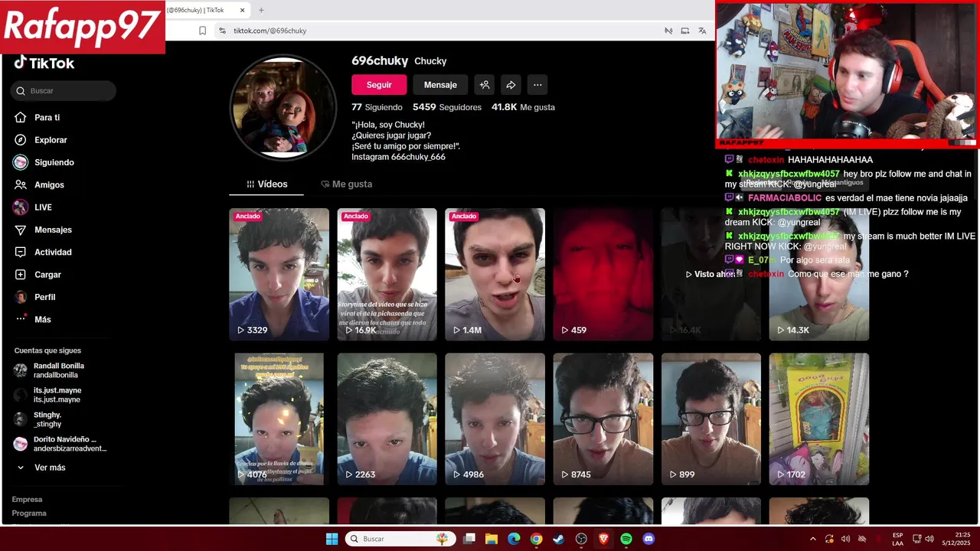Open video with 4076 views
Image resolution: width=980 pixels, height=551 pixels.
279,419
